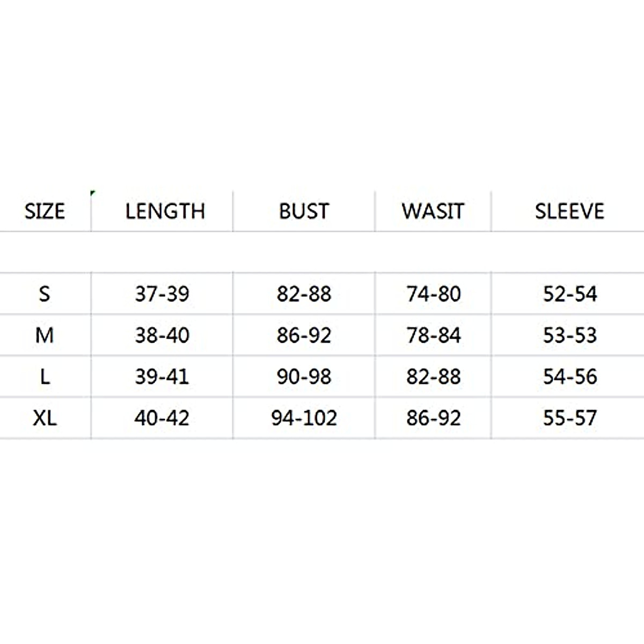Select the S size row label
The image size is (644, 644).
(45, 294)
